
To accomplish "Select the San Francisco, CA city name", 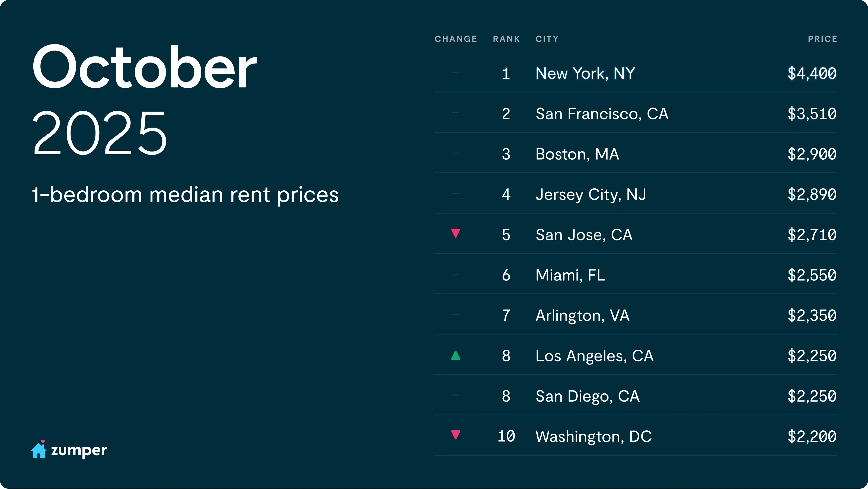I will tap(602, 114).
